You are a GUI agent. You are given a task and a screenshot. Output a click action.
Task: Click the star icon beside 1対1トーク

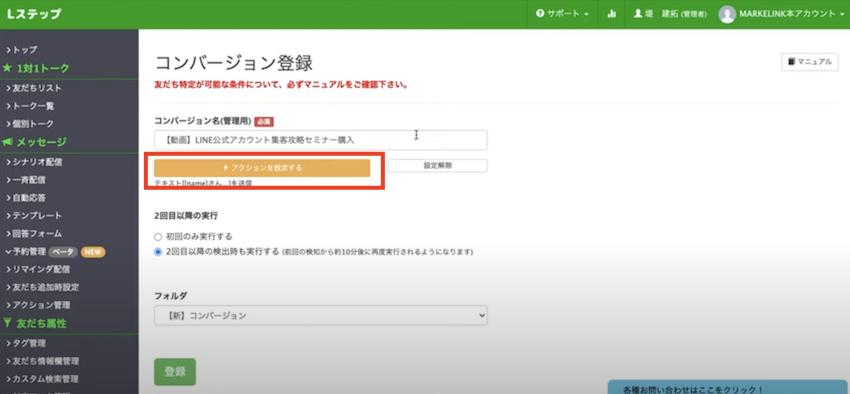pos(7,68)
